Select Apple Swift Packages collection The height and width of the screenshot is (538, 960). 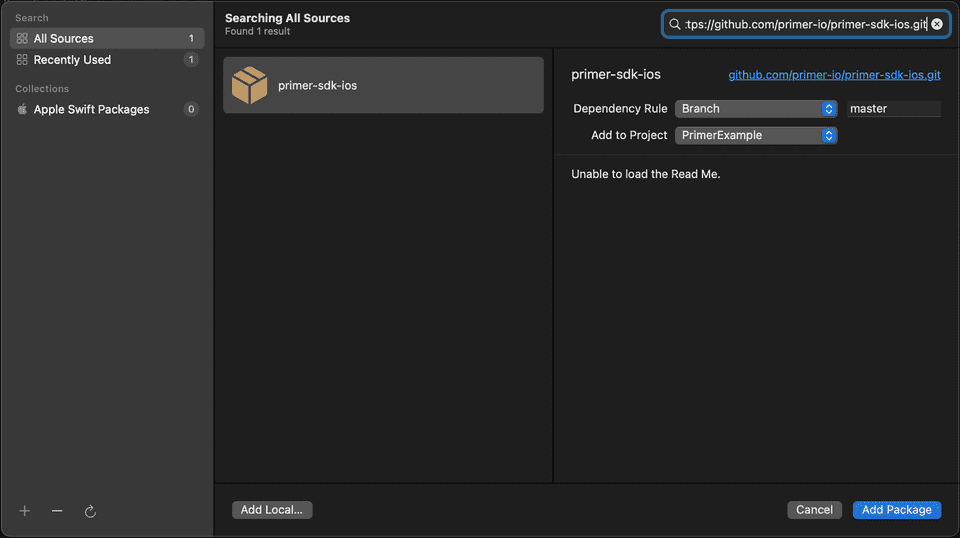107,109
